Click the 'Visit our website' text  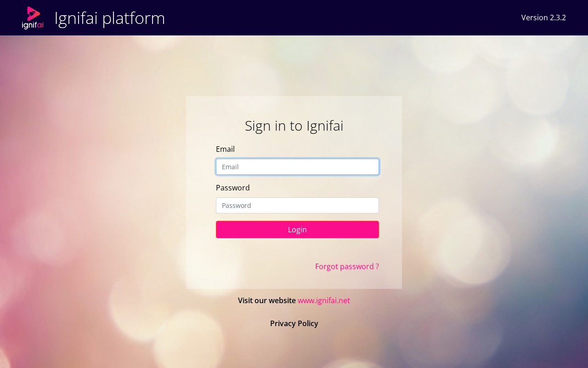(x=267, y=300)
